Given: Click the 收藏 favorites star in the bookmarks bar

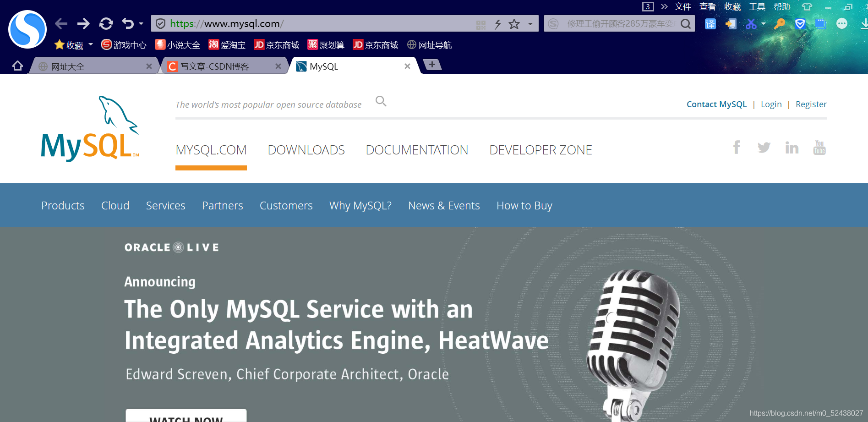Looking at the screenshot, I should (x=69, y=45).
